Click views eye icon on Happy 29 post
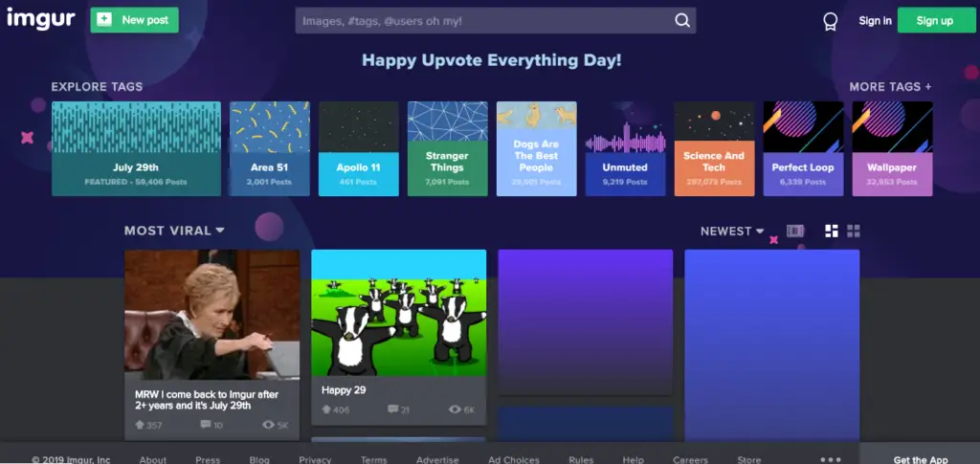This screenshot has width=980, height=464. 455,409
